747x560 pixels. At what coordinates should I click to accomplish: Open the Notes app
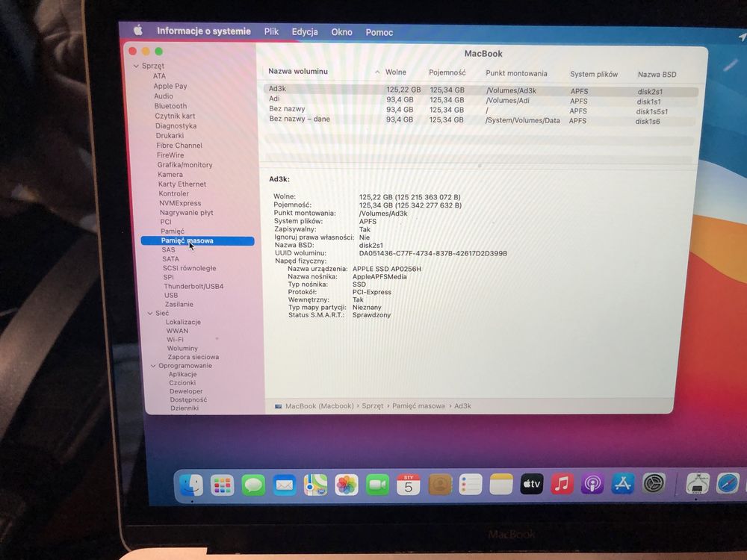coord(501,485)
